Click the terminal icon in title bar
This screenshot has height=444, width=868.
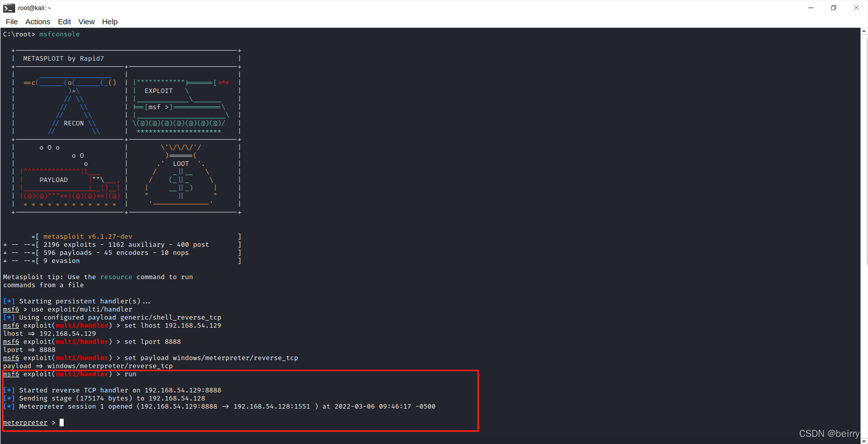click(x=9, y=8)
